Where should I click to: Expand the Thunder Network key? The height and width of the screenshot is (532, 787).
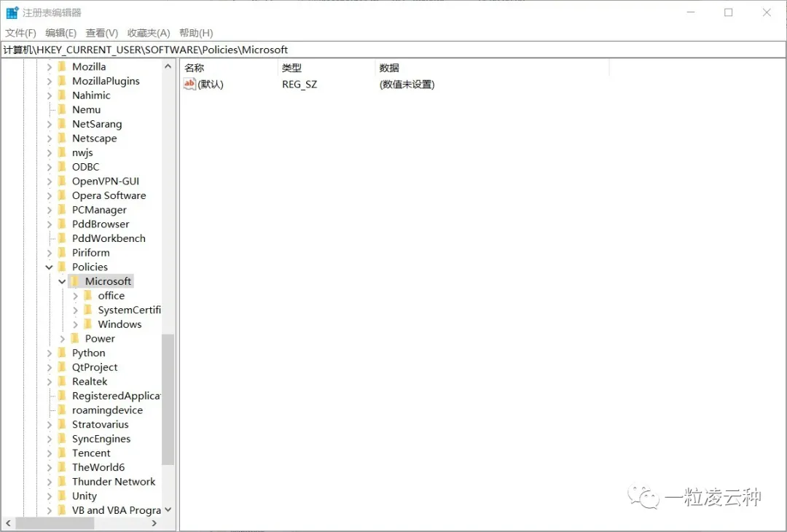pos(50,482)
